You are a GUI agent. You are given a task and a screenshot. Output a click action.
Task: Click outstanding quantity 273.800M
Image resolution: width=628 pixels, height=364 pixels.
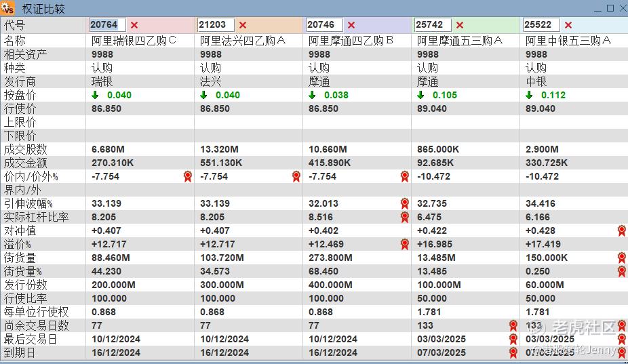tap(330, 258)
